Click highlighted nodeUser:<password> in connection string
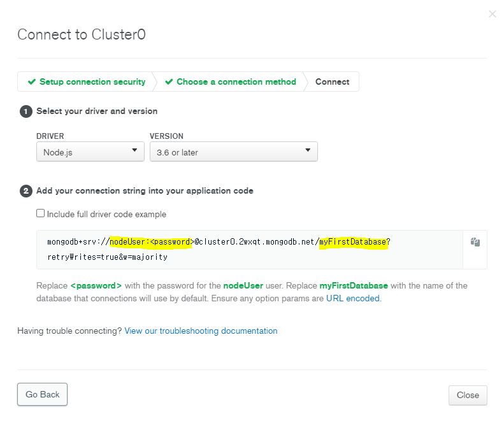This screenshot has width=504, height=421. pyautogui.click(x=150, y=241)
